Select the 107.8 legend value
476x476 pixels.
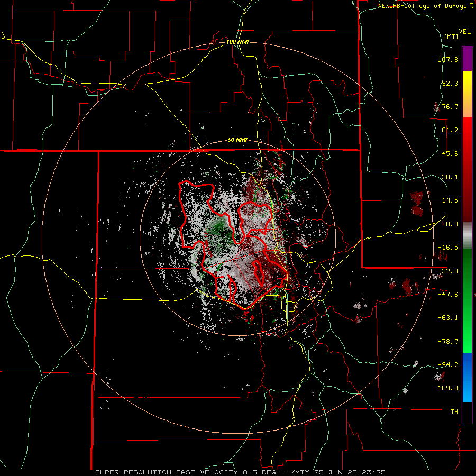[x=448, y=59]
